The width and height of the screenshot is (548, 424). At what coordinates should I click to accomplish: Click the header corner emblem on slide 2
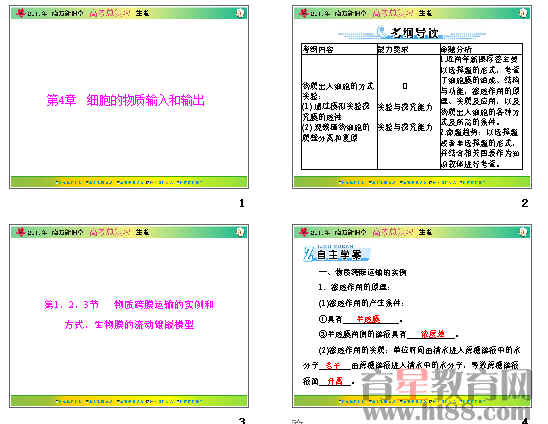coord(523,13)
